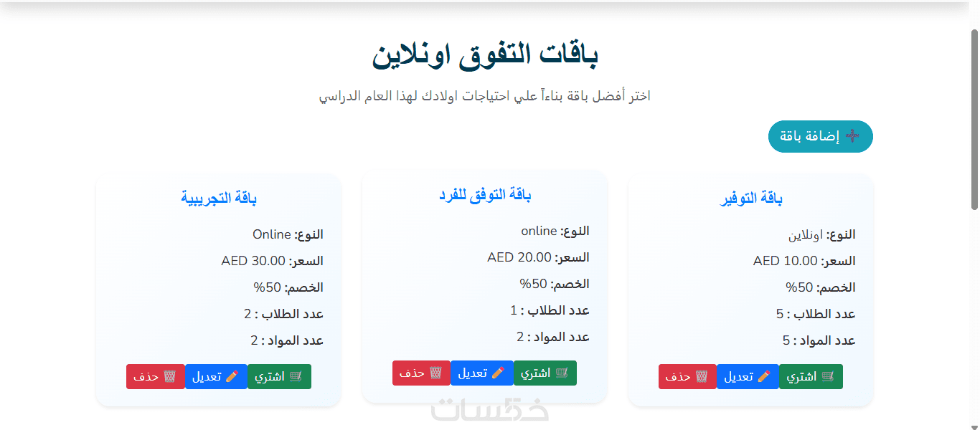Screen dimensions: 980x430
Task: Click the AED 30.00 price in باقة التجريبية
Action: pyautogui.click(x=253, y=261)
